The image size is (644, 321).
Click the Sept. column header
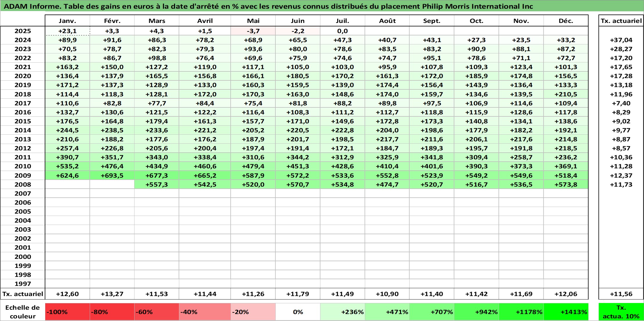(432, 21)
